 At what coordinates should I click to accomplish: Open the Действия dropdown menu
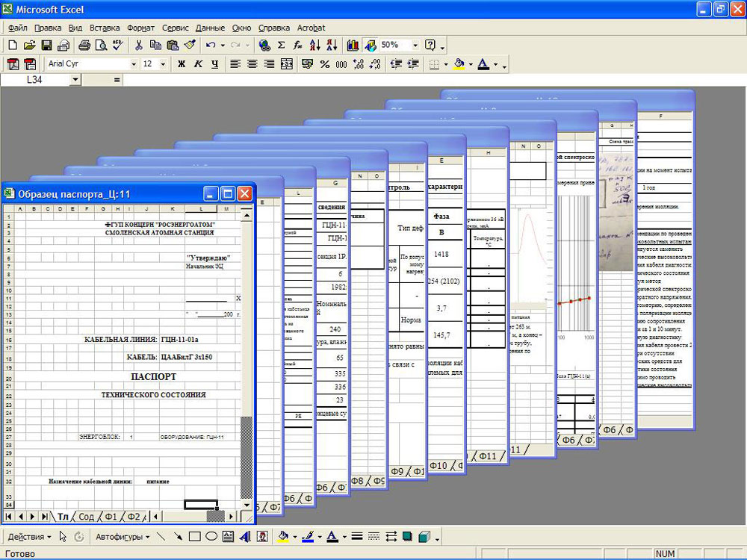[29, 537]
